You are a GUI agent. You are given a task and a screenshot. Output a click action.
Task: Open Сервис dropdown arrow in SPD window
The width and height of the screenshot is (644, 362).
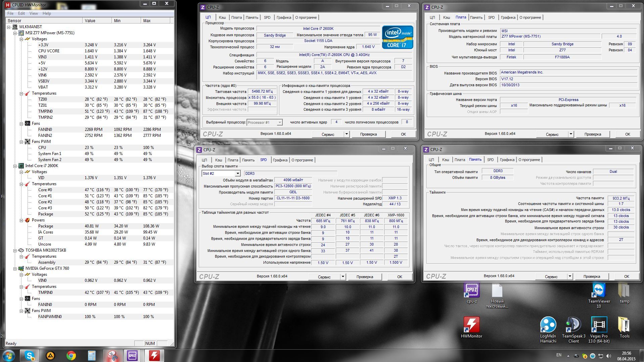pyautogui.click(x=343, y=277)
